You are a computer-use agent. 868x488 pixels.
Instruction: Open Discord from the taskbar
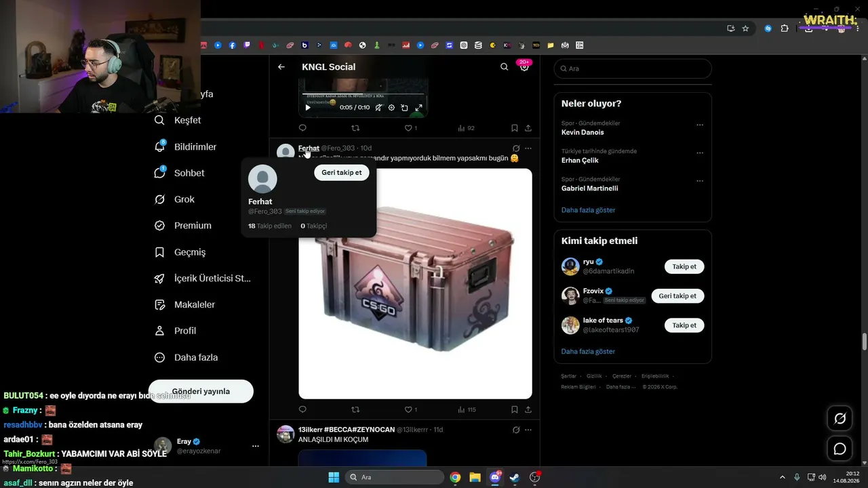[x=495, y=477]
